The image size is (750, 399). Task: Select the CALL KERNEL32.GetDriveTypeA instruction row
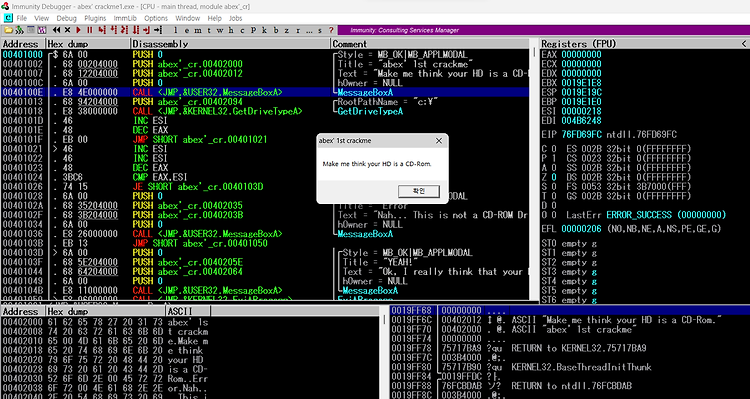[265, 111]
